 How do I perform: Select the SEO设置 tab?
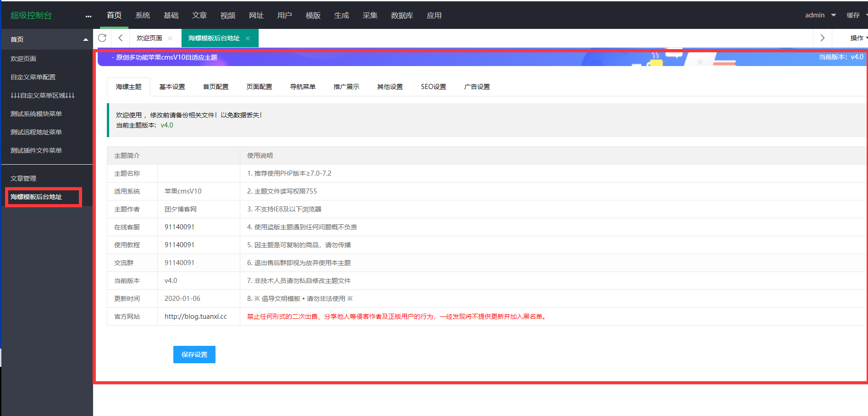434,87
